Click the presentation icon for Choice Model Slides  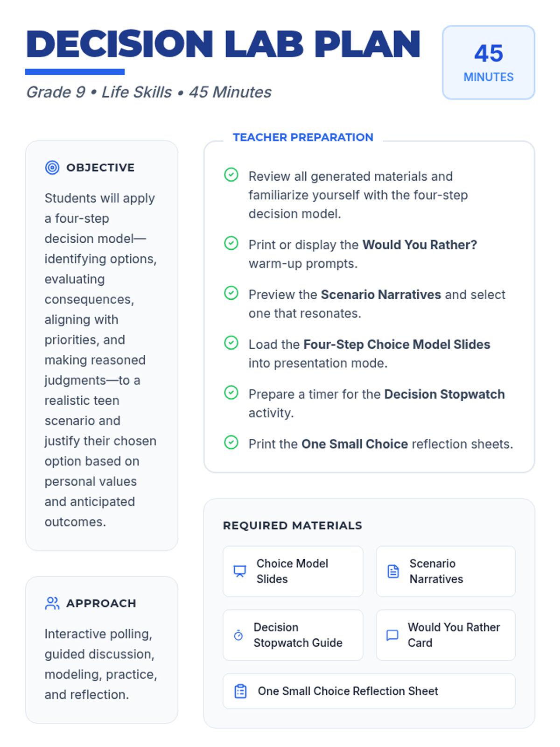click(240, 571)
